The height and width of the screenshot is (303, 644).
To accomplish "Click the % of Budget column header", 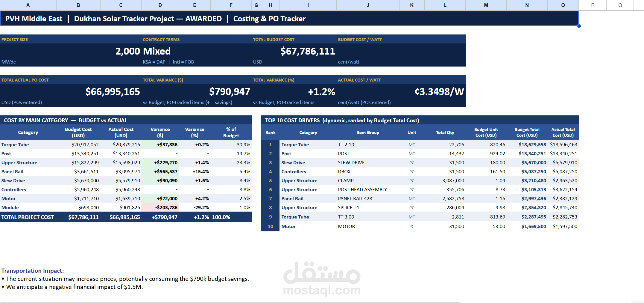I will [231, 132].
